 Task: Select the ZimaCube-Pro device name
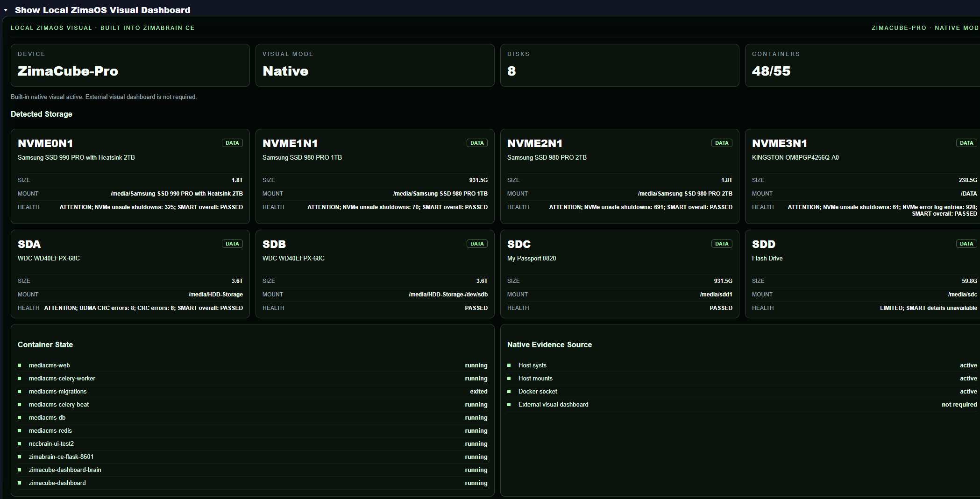(68, 71)
